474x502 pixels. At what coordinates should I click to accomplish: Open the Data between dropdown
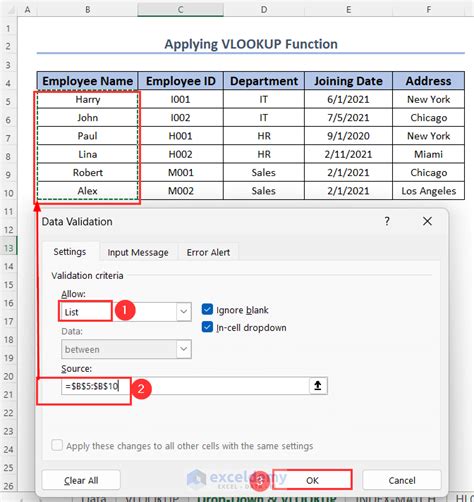[126, 349]
